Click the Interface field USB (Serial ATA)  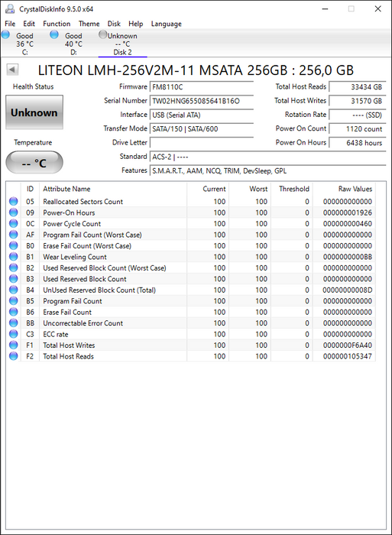(x=202, y=115)
